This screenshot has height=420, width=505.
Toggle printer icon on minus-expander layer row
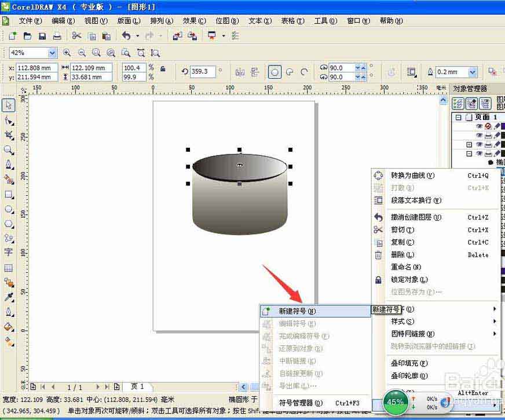coord(488,154)
